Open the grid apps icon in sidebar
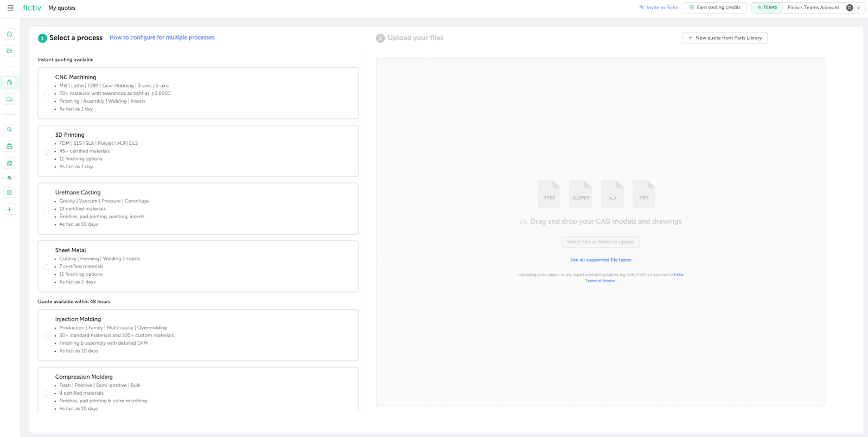The height and width of the screenshot is (437, 868). pos(9,193)
